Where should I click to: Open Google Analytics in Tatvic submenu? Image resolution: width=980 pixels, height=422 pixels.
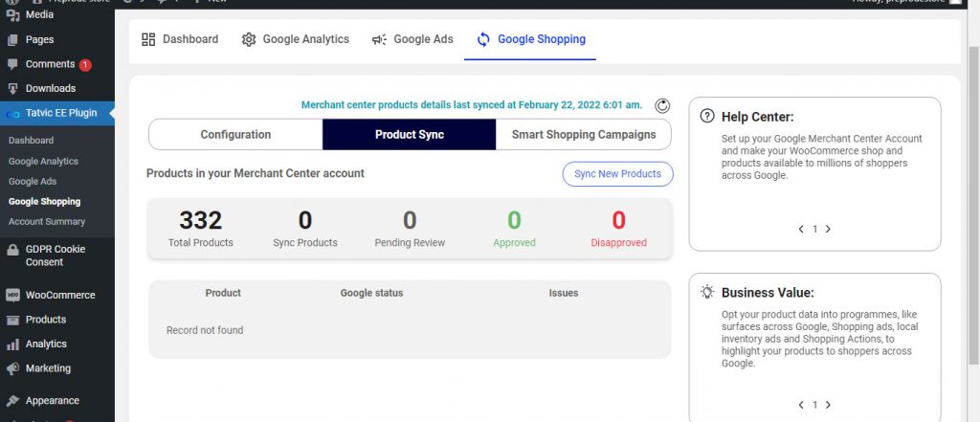44,162
